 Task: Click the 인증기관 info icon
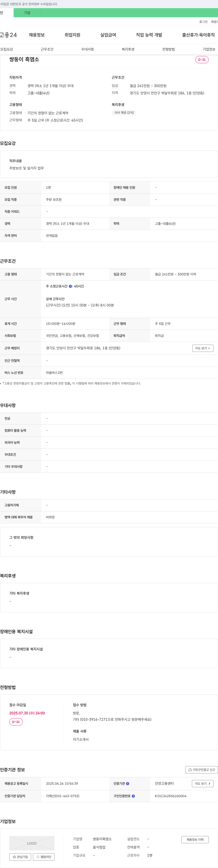pos(128,784)
